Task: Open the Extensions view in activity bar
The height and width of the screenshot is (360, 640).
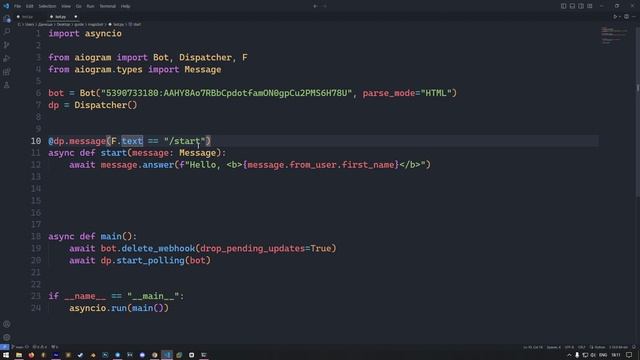Action: (x=7, y=72)
